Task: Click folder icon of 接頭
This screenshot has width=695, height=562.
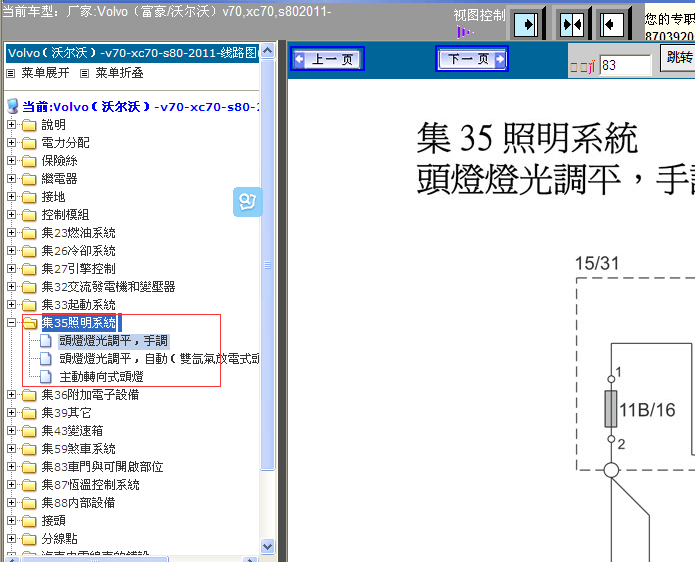Action: tap(29, 521)
